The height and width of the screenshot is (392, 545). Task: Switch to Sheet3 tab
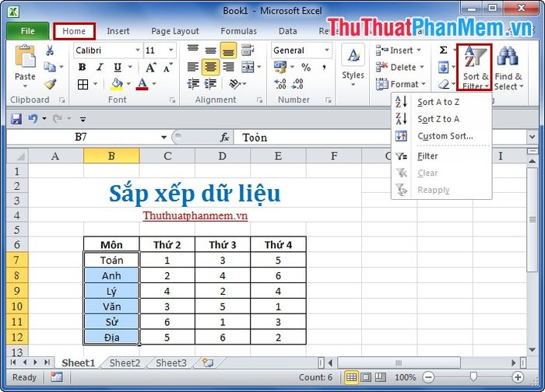pyautogui.click(x=171, y=363)
